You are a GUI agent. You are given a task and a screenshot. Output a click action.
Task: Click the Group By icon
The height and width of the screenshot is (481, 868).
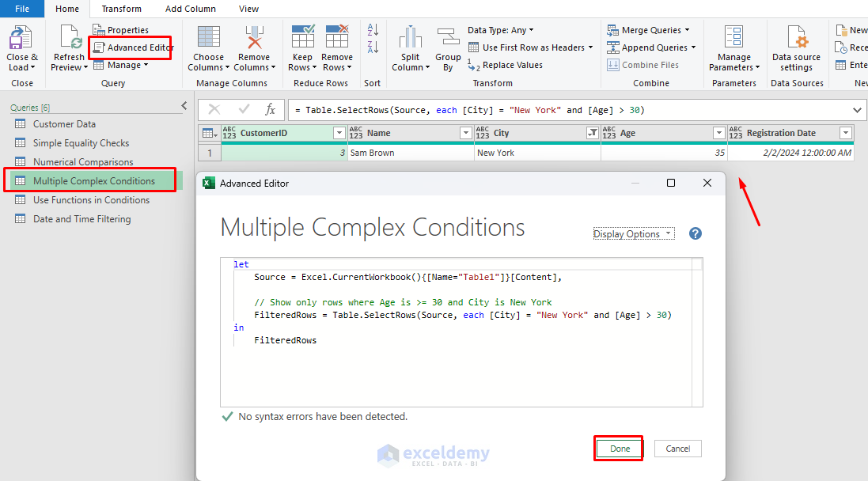(x=448, y=38)
